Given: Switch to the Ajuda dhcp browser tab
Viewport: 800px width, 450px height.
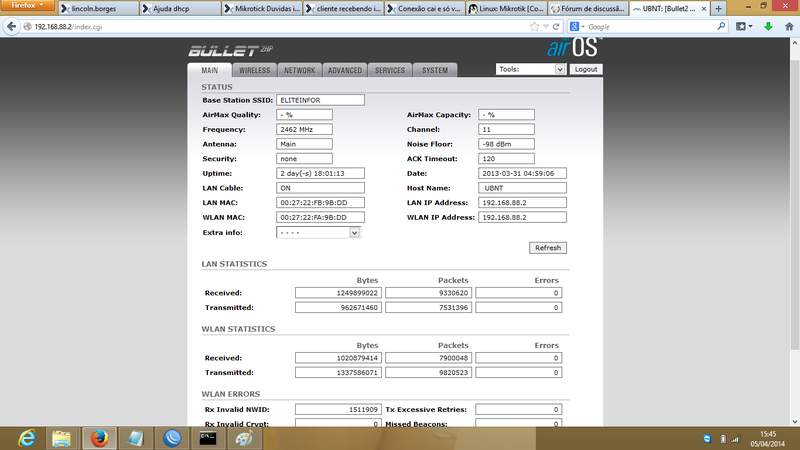Looking at the screenshot, I should (x=180, y=9).
